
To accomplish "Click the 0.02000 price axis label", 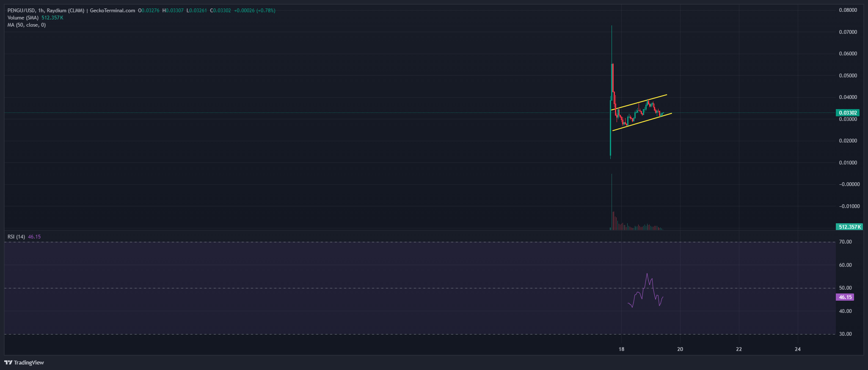I will [x=848, y=141].
